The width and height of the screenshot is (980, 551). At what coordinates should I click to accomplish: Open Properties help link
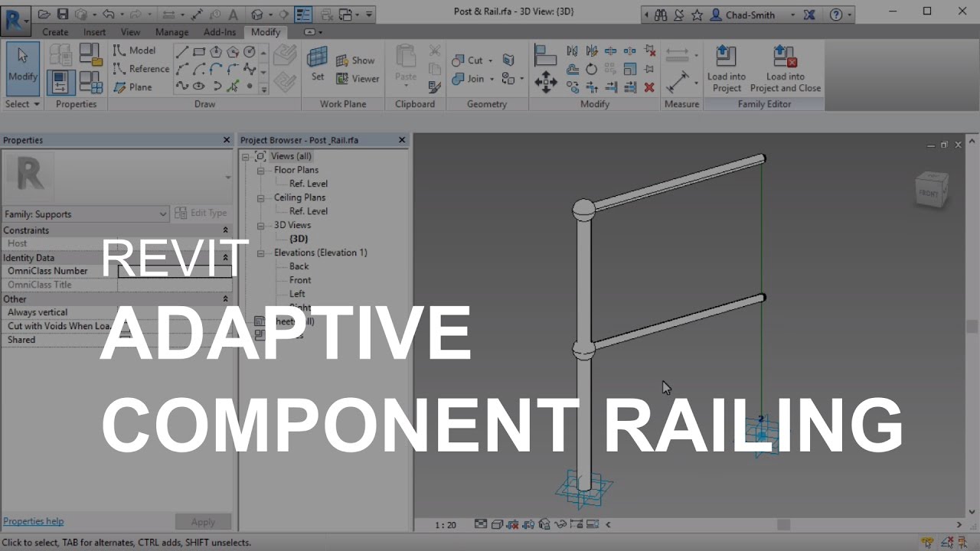coord(34,521)
